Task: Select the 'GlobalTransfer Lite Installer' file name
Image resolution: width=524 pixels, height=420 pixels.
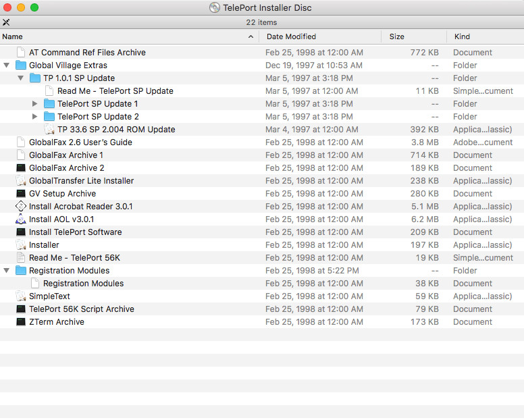Action: (82, 180)
